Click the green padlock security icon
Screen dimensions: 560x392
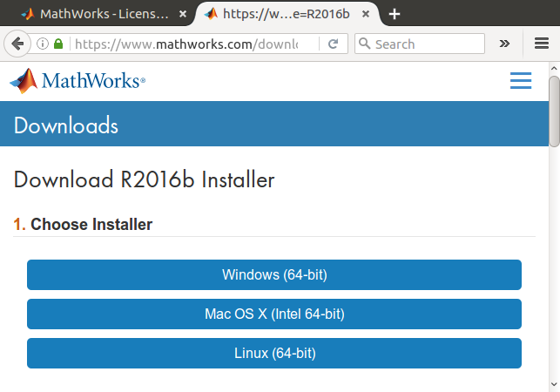tap(58, 44)
